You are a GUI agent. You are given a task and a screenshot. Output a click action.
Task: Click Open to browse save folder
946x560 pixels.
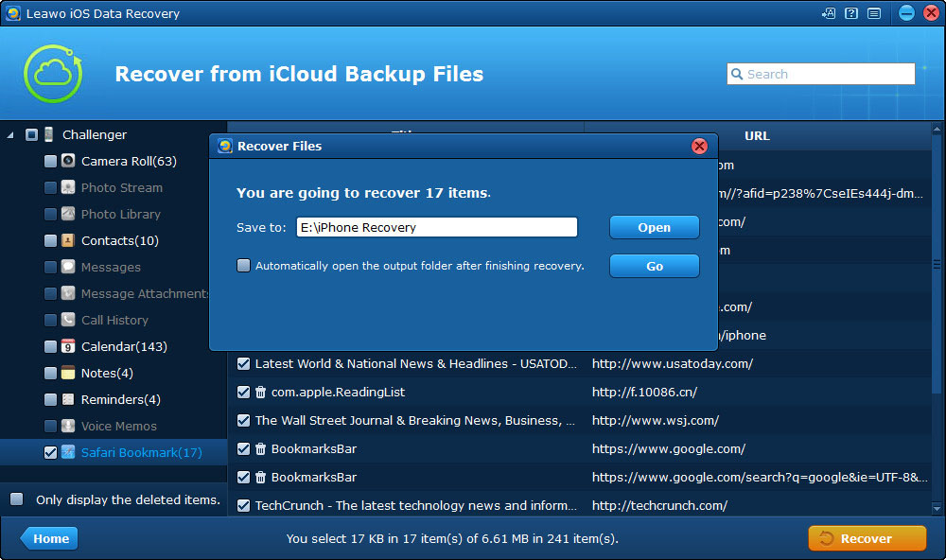pyautogui.click(x=654, y=227)
